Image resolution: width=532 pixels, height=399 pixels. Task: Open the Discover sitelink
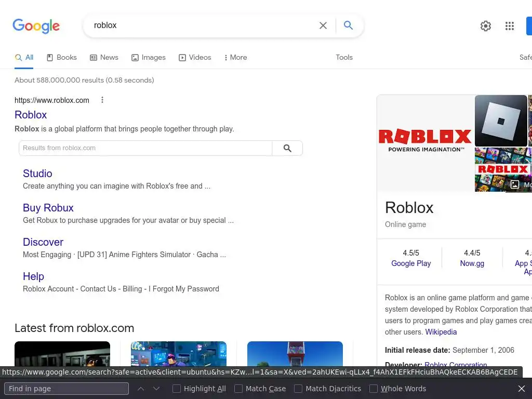pyautogui.click(x=43, y=242)
